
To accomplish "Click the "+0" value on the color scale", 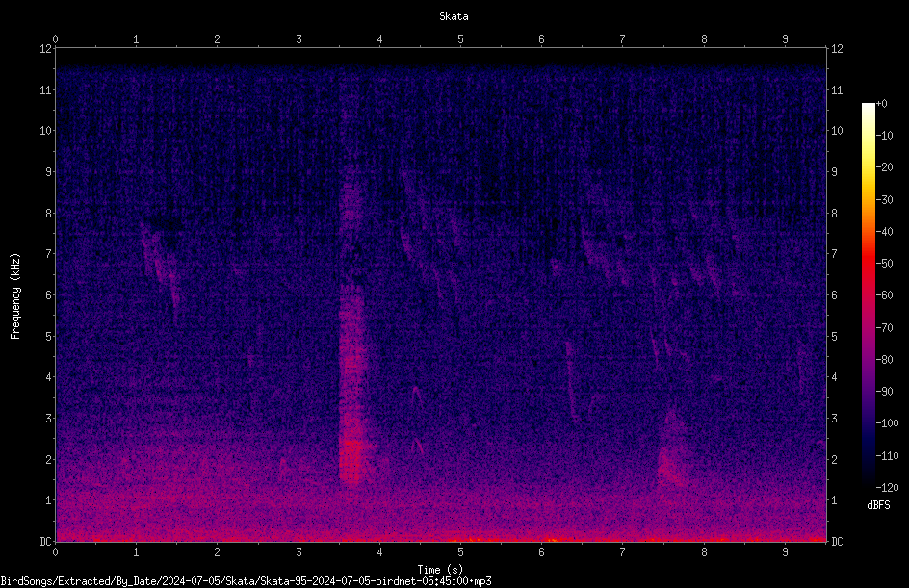I will click(881, 104).
